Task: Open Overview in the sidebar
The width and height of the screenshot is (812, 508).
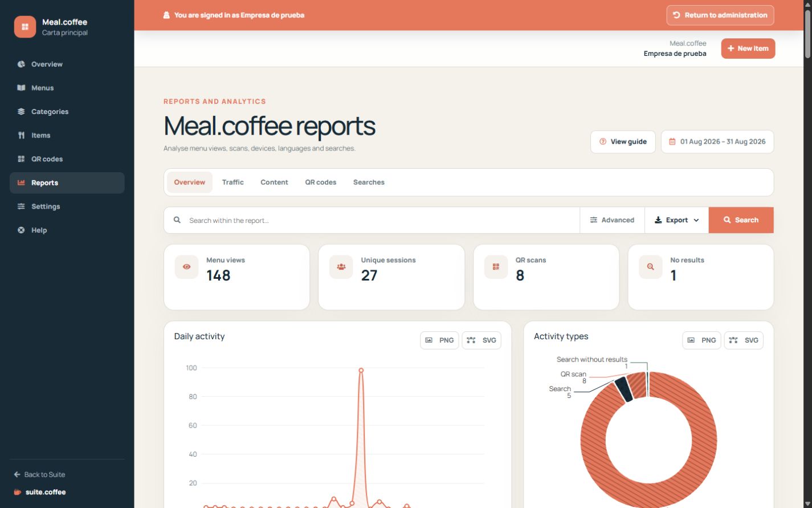Action: click(67, 64)
